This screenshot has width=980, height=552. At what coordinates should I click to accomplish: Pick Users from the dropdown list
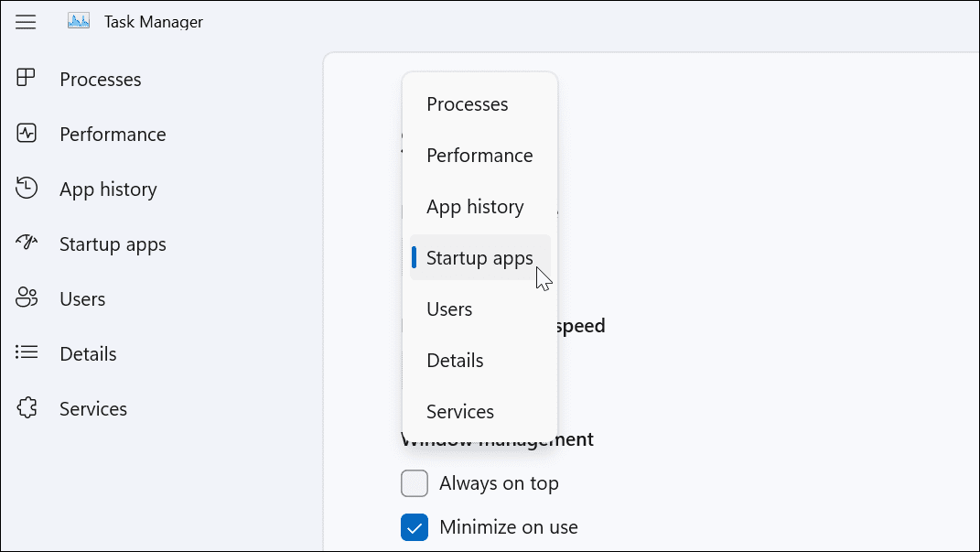point(448,308)
